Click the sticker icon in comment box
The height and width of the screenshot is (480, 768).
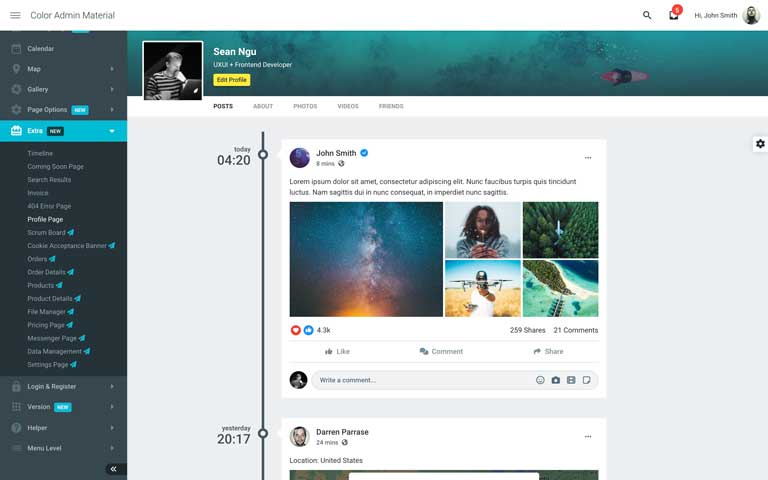pos(586,380)
